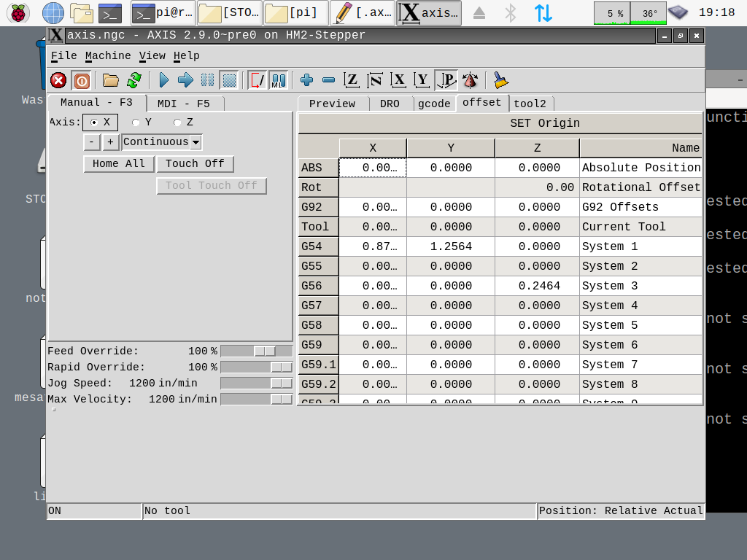
Task: Switch to pi@r... terminal taskbar window
Action: [x=163, y=13]
